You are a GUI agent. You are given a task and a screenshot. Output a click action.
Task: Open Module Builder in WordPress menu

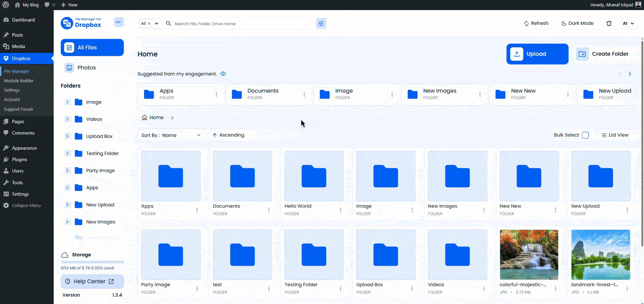tap(19, 81)
